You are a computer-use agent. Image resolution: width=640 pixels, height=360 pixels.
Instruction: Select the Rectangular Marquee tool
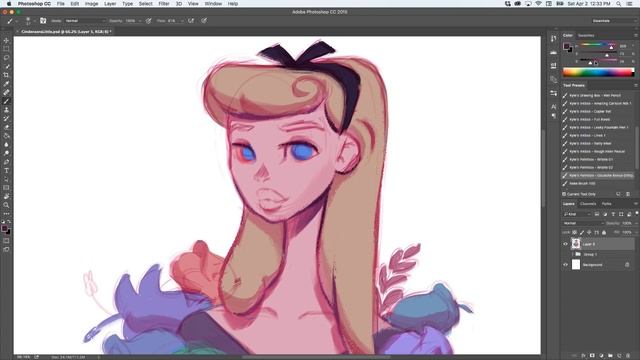(6, 49)
